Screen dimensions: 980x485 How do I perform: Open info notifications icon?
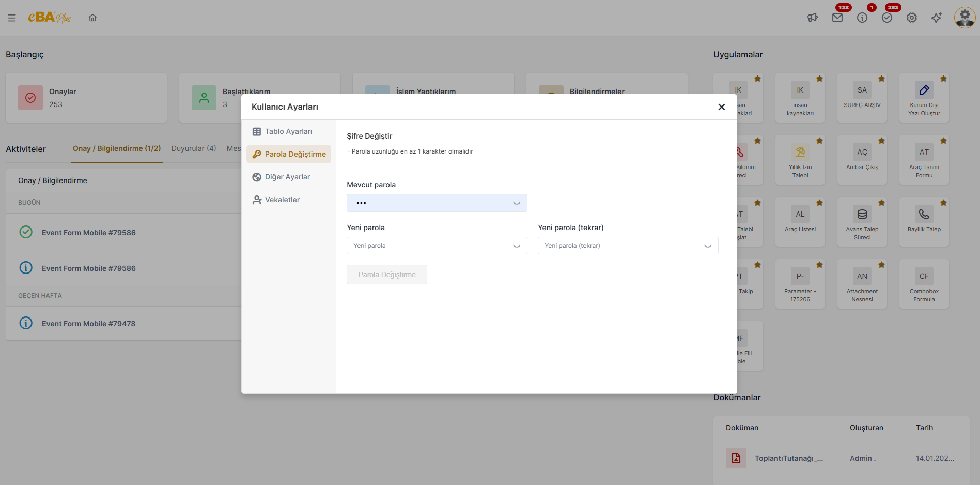coord(862,18)
